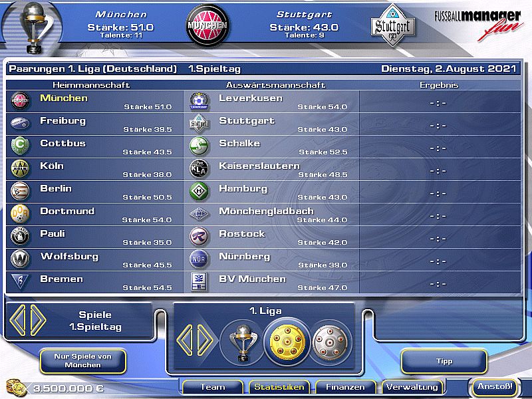The image size is (532, 399).
Task: Click München team logo in fixtures list
Action: tap(20, 101)
